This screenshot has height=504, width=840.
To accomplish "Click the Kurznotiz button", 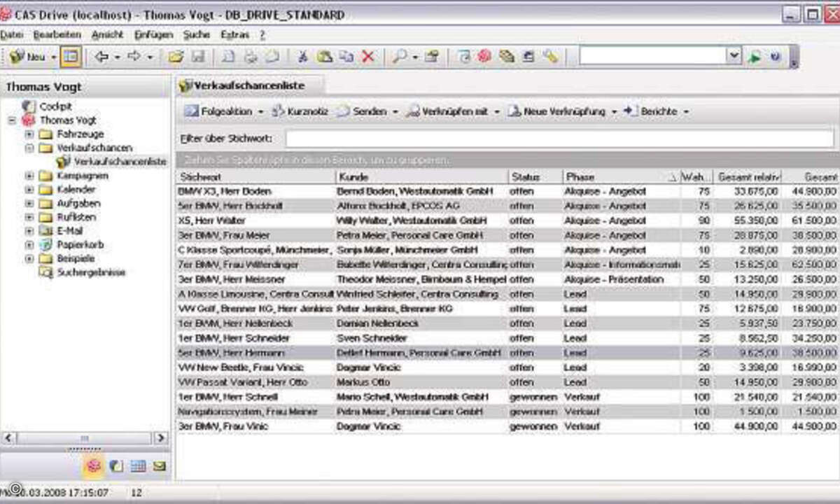I will tap(300, 111).
